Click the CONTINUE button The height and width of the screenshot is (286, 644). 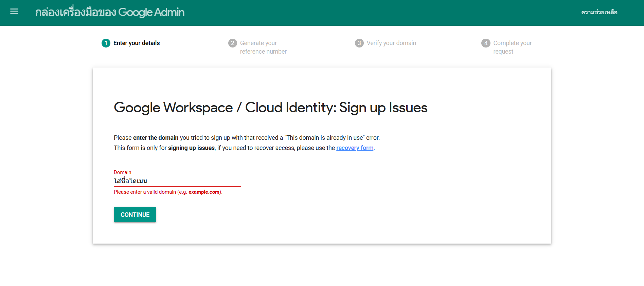pos(135,215)
